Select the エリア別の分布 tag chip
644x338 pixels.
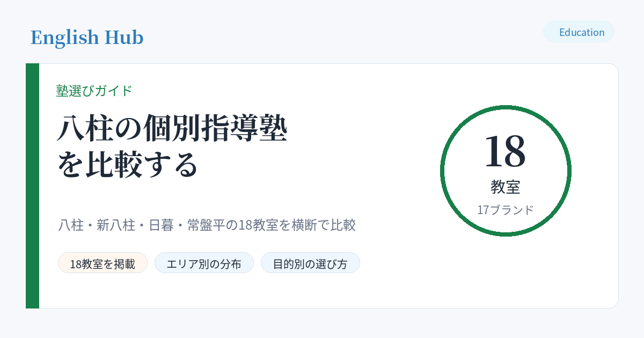[x=204, y=263]
